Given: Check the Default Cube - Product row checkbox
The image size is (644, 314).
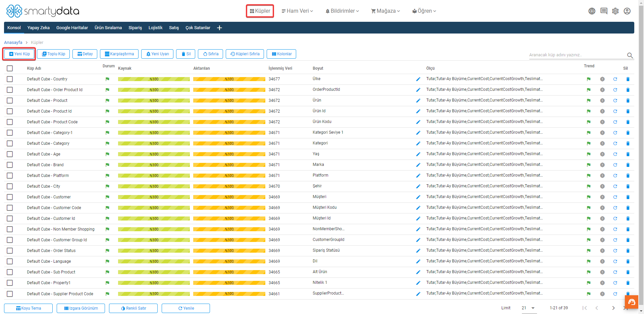Looking at the screenshot, I should pos(10,101).
